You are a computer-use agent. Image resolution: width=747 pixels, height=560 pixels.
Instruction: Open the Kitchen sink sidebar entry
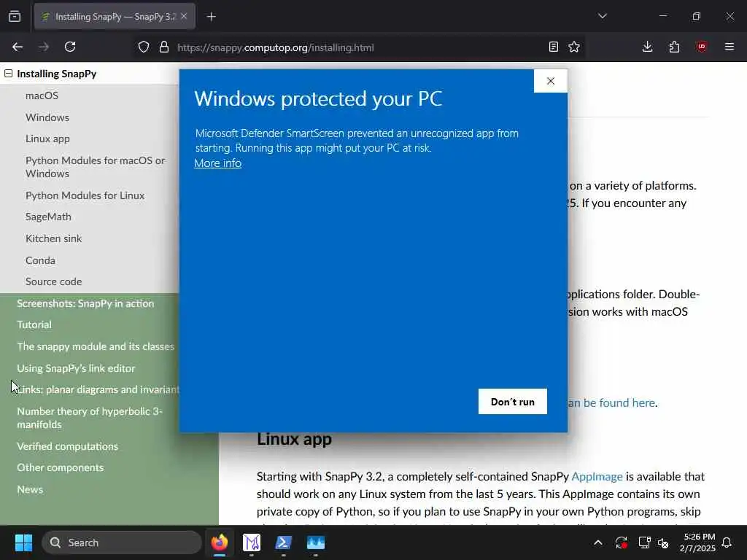coord(53,238)
